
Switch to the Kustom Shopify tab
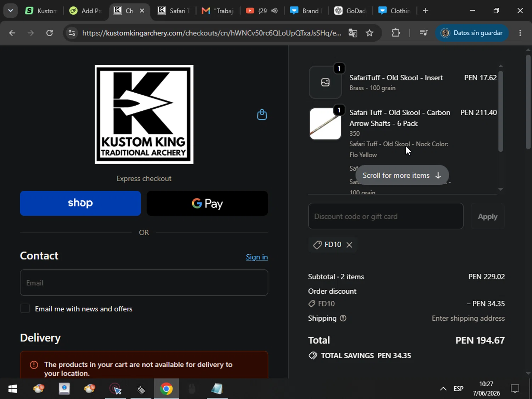coord(41,11)
